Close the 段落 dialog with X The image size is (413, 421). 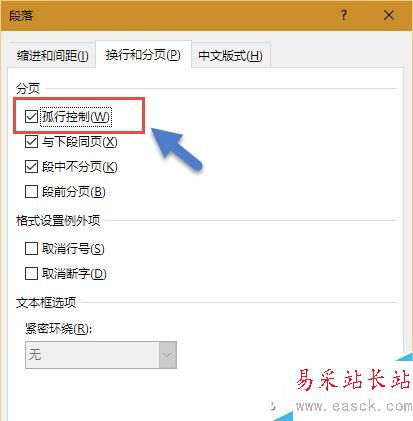tap(389, 15)
